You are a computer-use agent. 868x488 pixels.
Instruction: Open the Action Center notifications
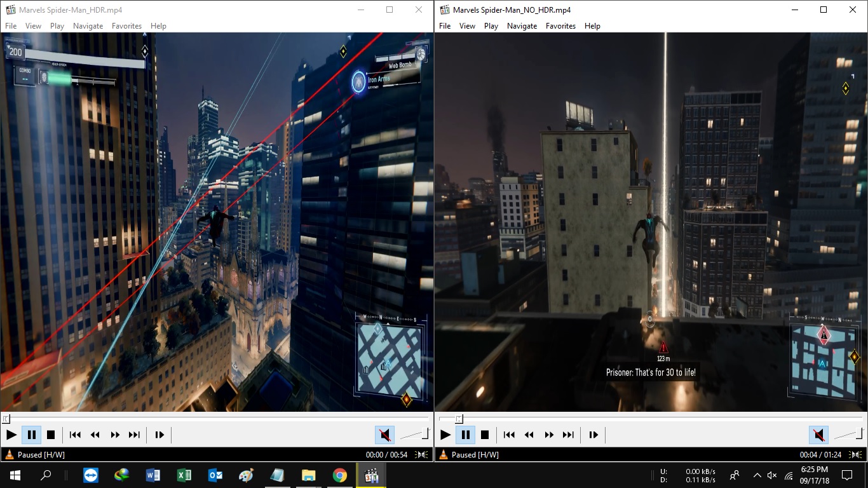[x=847, y=475]
